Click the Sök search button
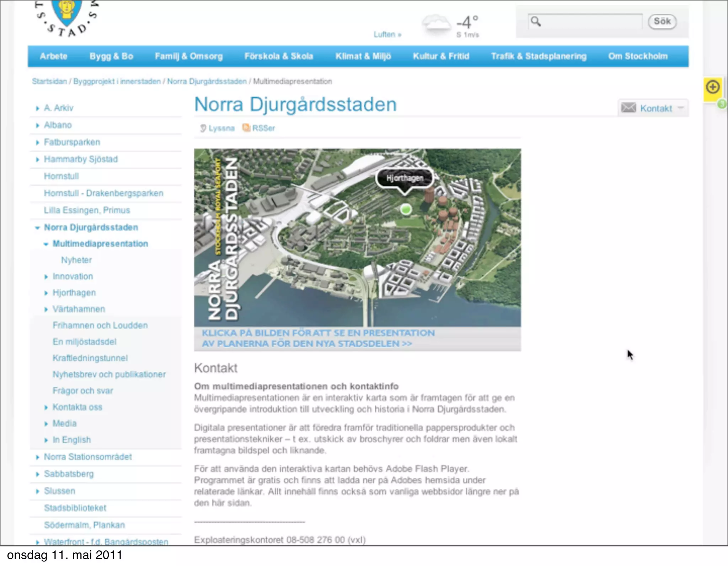The image size is (728, 566). (662, 21)
